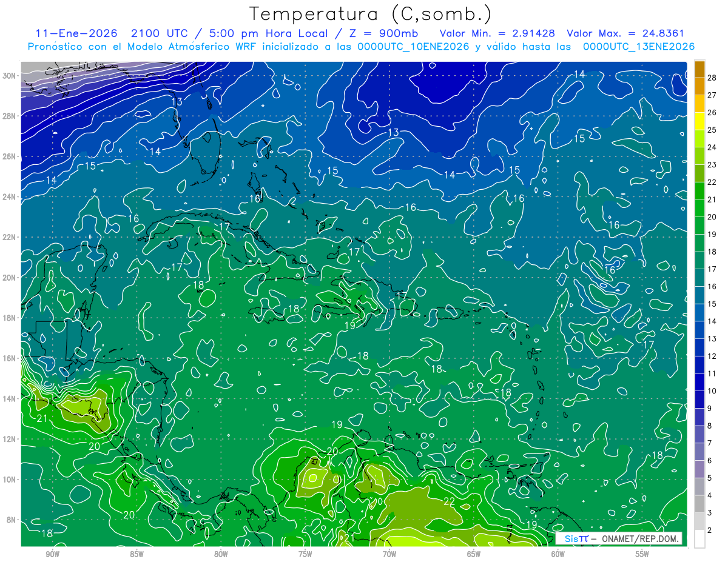Click color bar legend value "21"
The width and height of the screenshot is (728, 562).
[x=712, y=199]
